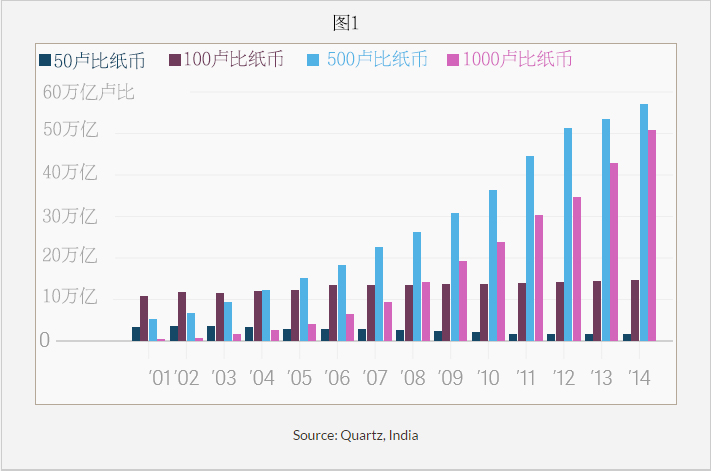This screenshot has width=711, height=471.
Task: Click the tallest light blue bar for '14
Action: (644, 222)
